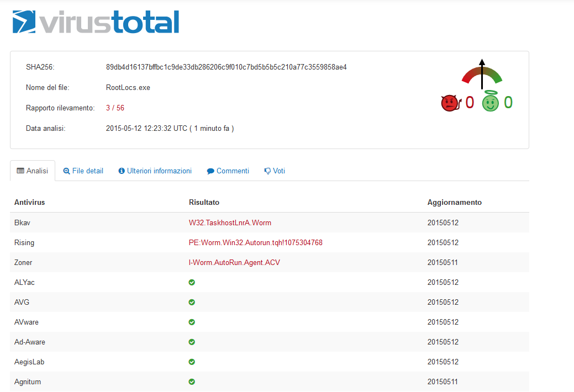Click the community score gauge meter

coord(482,75)
